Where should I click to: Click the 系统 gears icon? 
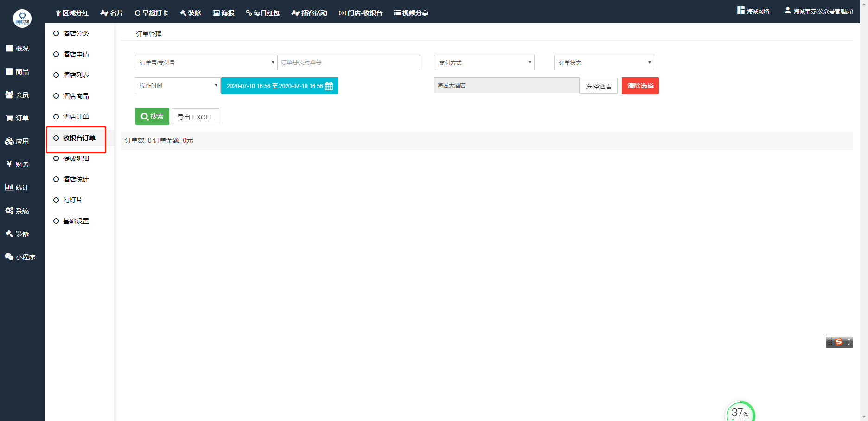point(9,210)
